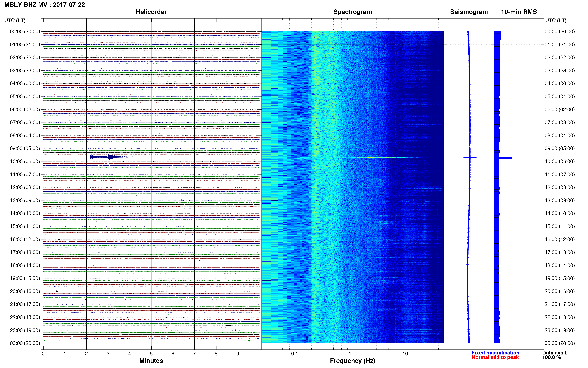Click '12:00 (08:00)' on the Helicorder time axis
The image size is (588, 368).
(x=25, y=187)
